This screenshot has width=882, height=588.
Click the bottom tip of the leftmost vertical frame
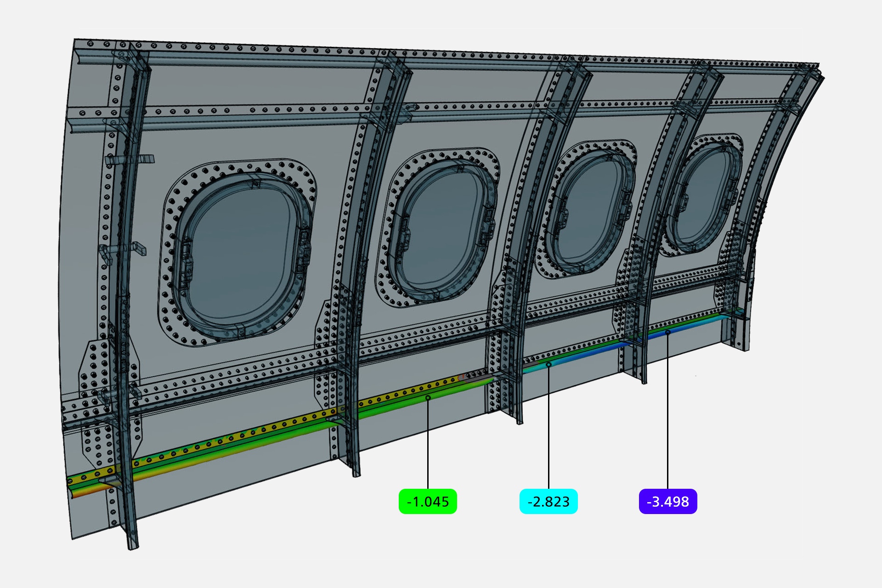coord(133,547)
